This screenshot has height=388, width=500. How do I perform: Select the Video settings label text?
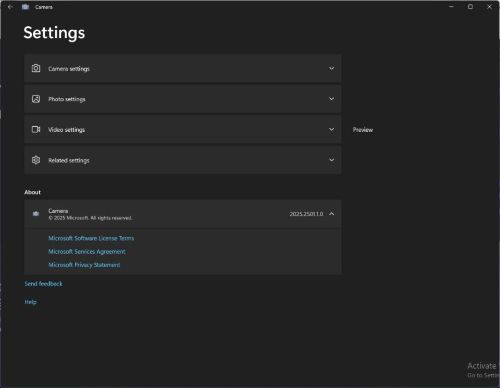pos(66,130)
